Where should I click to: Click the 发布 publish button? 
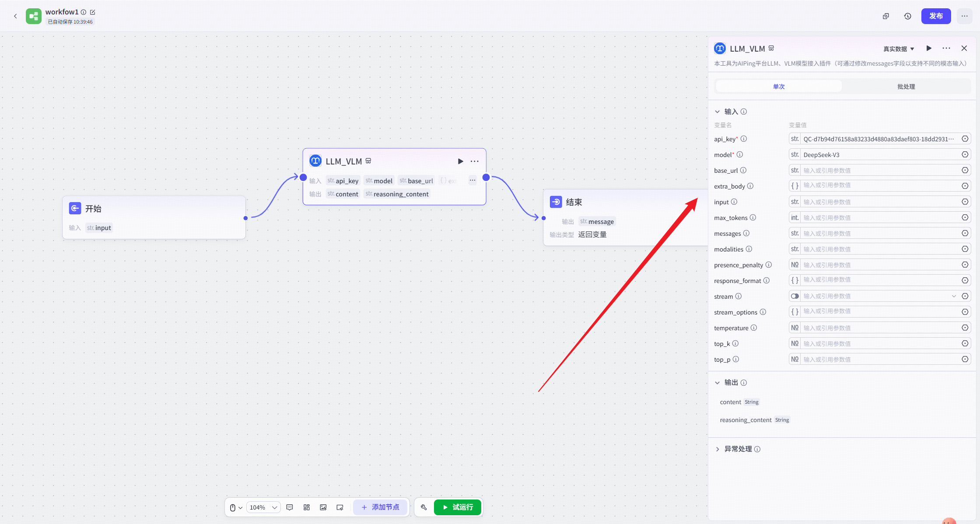[x=936, y=16]
